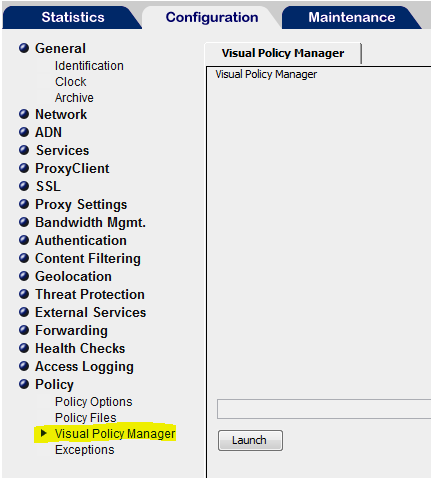
Task: Click the sphere icon next to Services
Action: click(x=24, y=150)
